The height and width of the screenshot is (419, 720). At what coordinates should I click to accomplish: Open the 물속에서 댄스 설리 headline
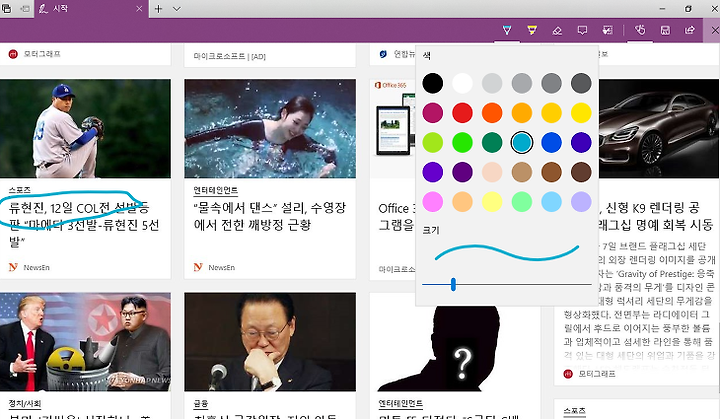pyautogui.click(x=270, y=216)
